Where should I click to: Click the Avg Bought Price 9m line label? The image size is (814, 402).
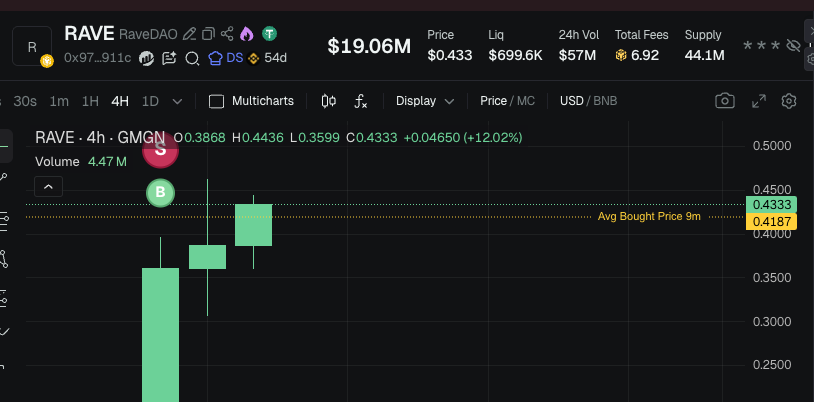[649, 217]
